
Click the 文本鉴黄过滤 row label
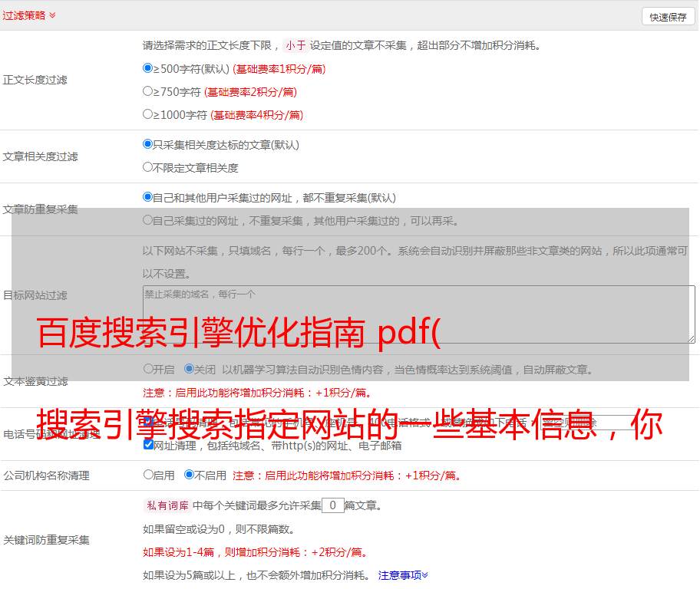[36, 381]
